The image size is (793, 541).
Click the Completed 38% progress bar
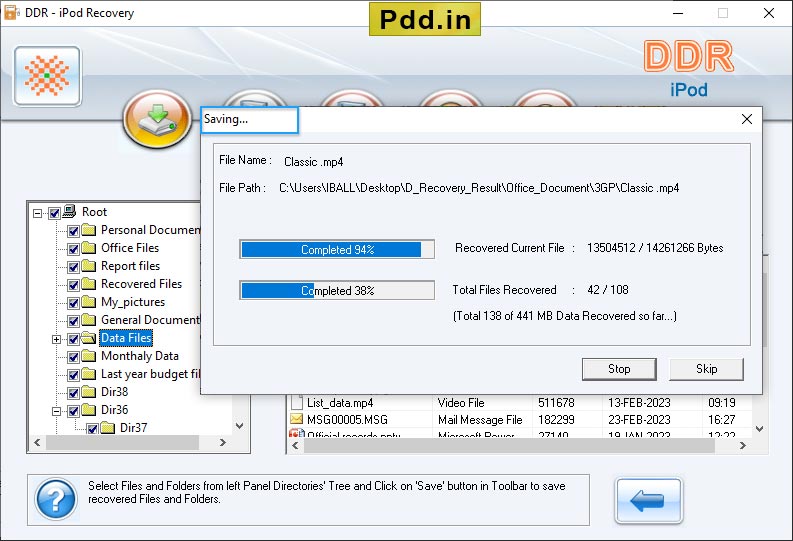[x=337, y=290]
